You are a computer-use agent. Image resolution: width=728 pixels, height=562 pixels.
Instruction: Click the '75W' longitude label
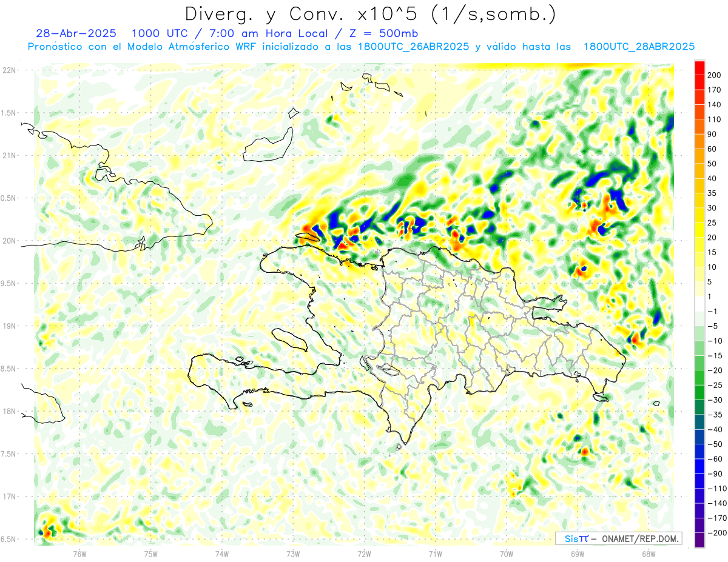coord(150,554)
